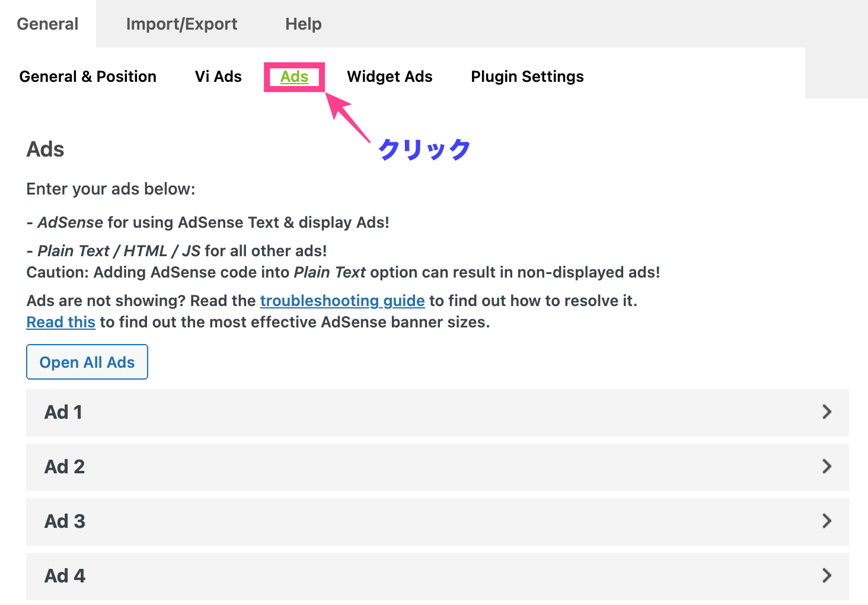The width and height of the screenshot is (868, 605).
Task: Click the 'Plain Text / HTML / JS' line
Action: (x=177, y=251)
